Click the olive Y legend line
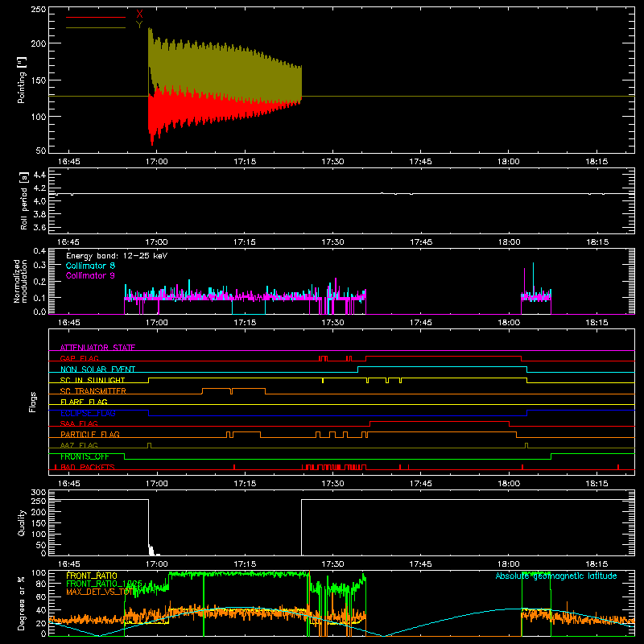Viewport: 644px width, 644px height. coord(96,28)
